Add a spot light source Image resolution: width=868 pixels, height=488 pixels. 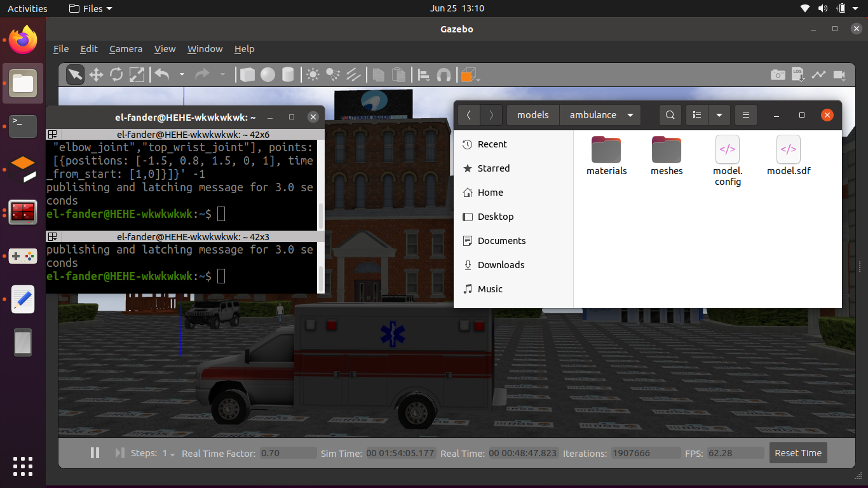(332, 74)
